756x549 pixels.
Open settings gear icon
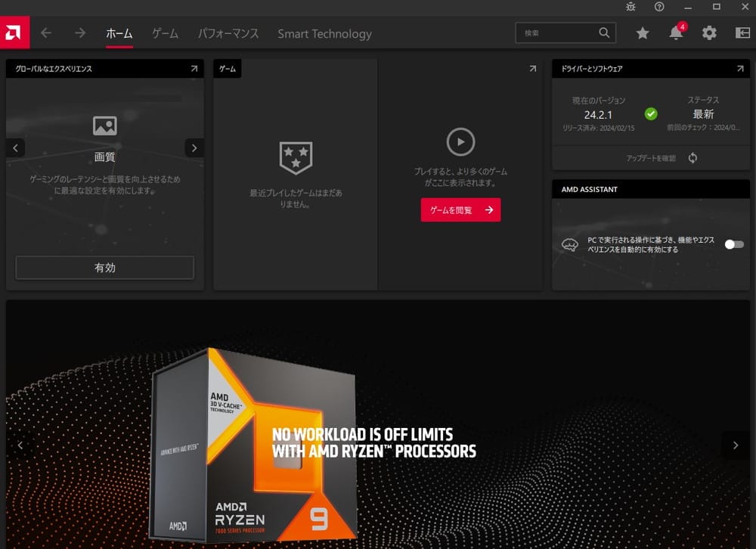(x=709, y=33)
